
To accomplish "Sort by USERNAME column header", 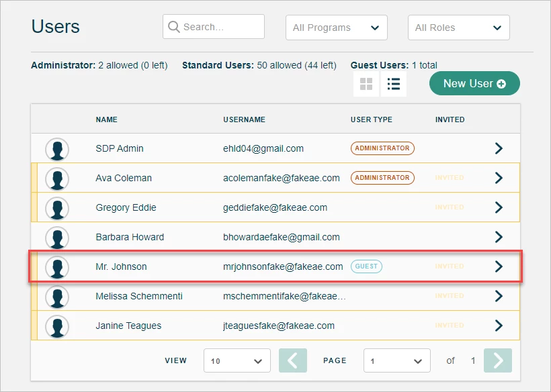I will click(244, 119).
